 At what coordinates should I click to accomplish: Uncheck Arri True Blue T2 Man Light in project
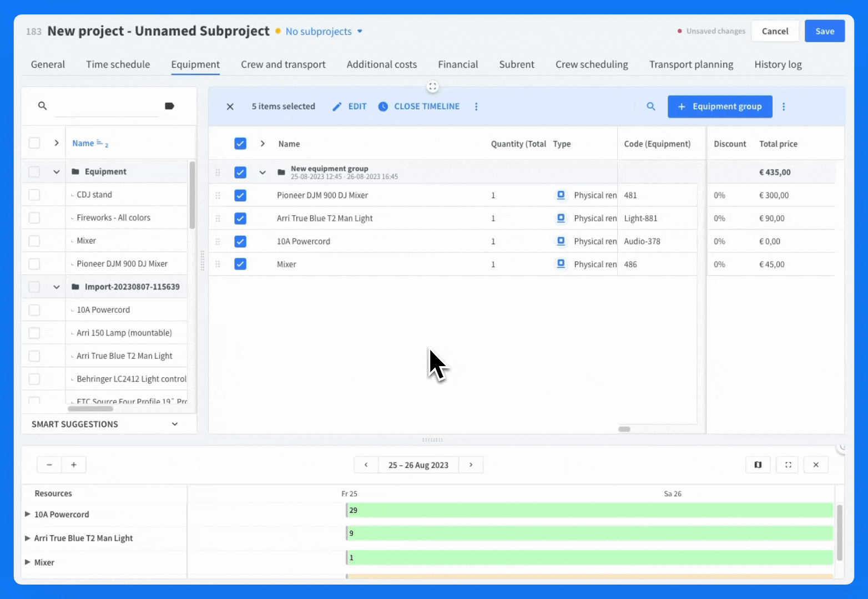[x=240, y=219]
